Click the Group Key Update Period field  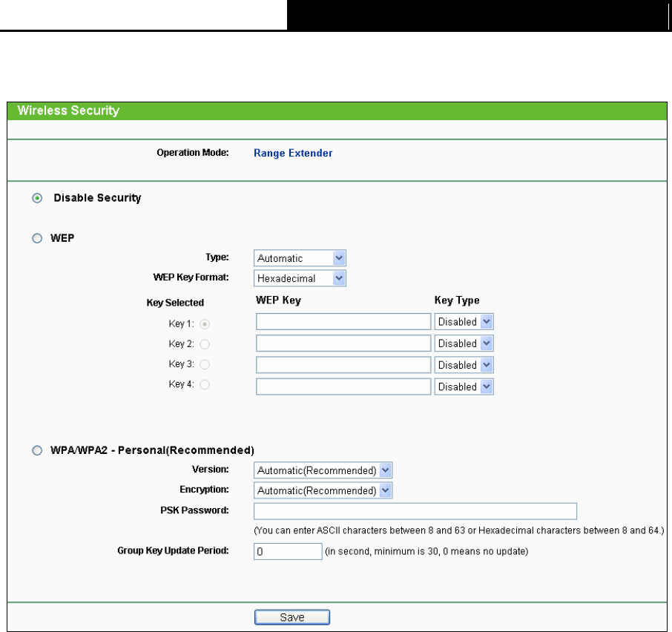coord(288,551)
